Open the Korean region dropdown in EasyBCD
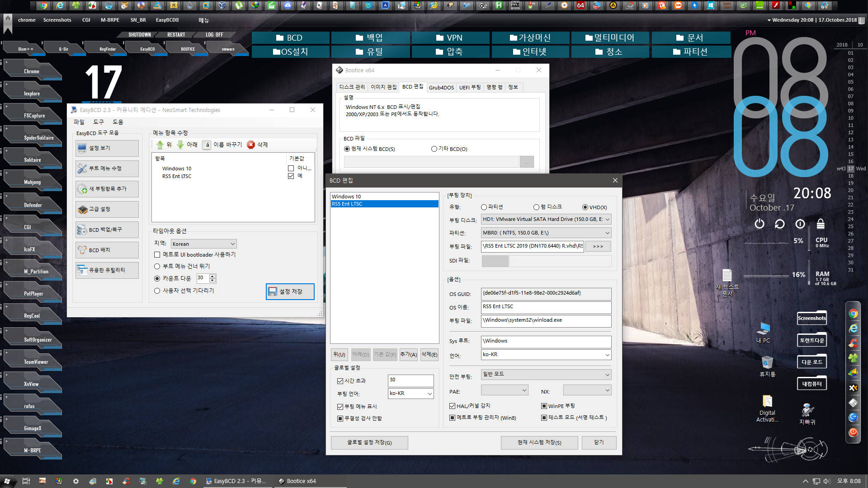Image resolution: width=868 pixels, height=488 pixels. point(203,244)
